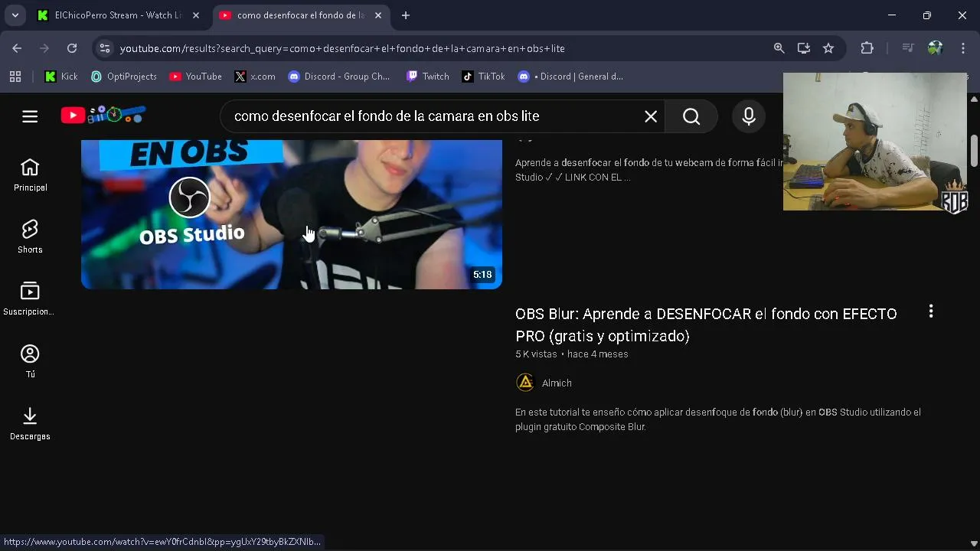Bookmark this page with the star
The width and height of the screenshot is (980, 551).
[x=828, y=48]
